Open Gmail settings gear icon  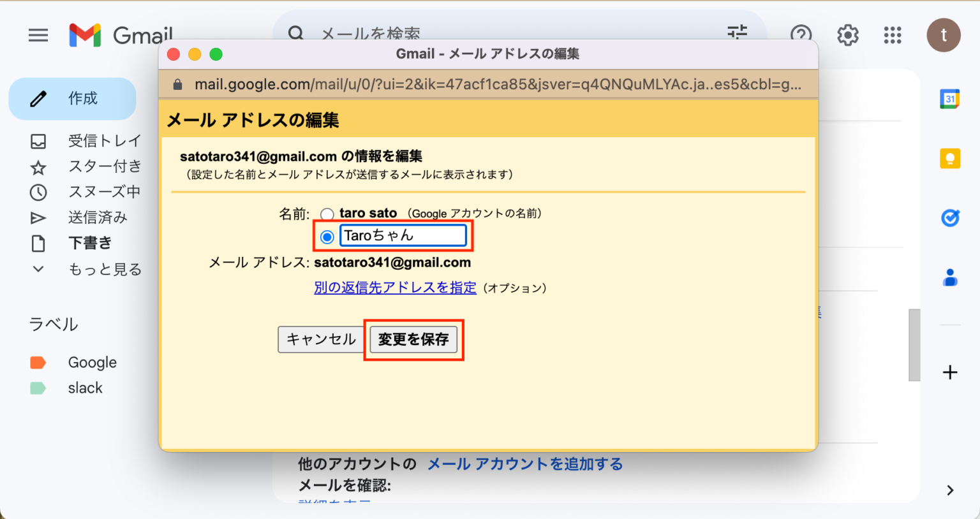[847, 35]
